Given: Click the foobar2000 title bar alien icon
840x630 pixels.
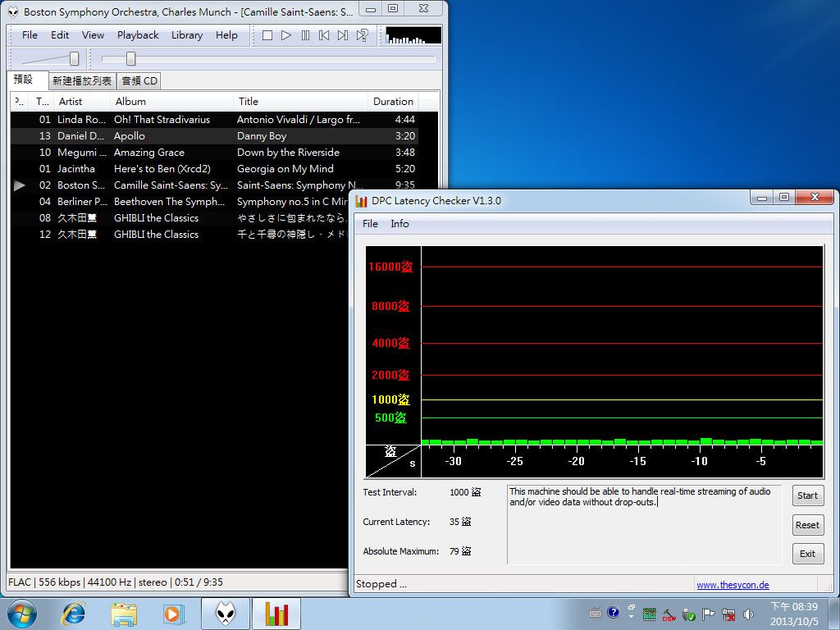Looking at the screenshot, I should tap(13, 11).
